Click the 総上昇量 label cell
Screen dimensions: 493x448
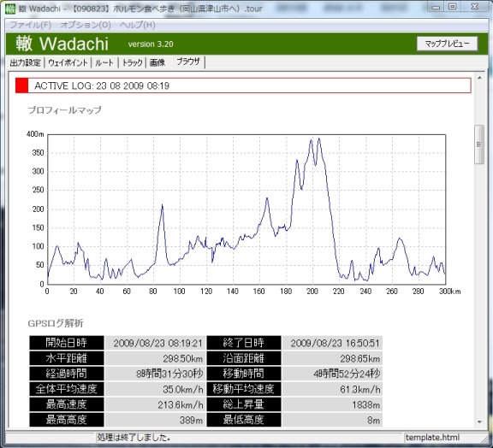pos(244,404)
